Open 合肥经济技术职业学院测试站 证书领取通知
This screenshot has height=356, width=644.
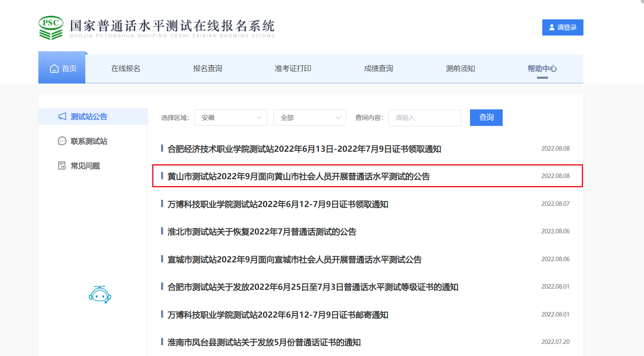[x=304, y=149]
